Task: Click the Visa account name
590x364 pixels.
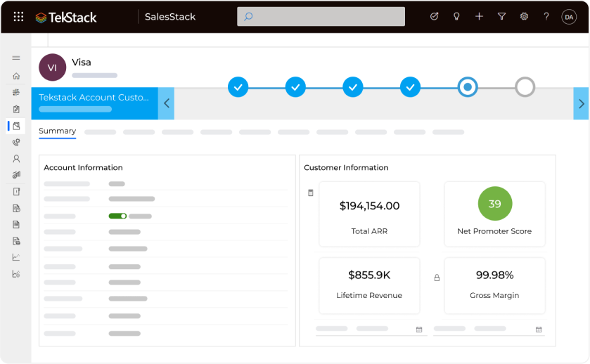Action: [x=82, y=63]
